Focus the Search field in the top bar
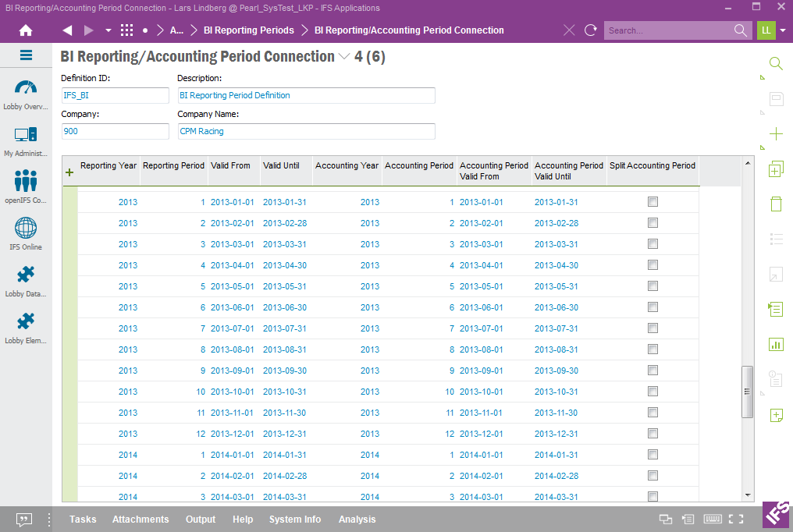The width and height of the screenshot is (793, 532). [x=667, y=30]
